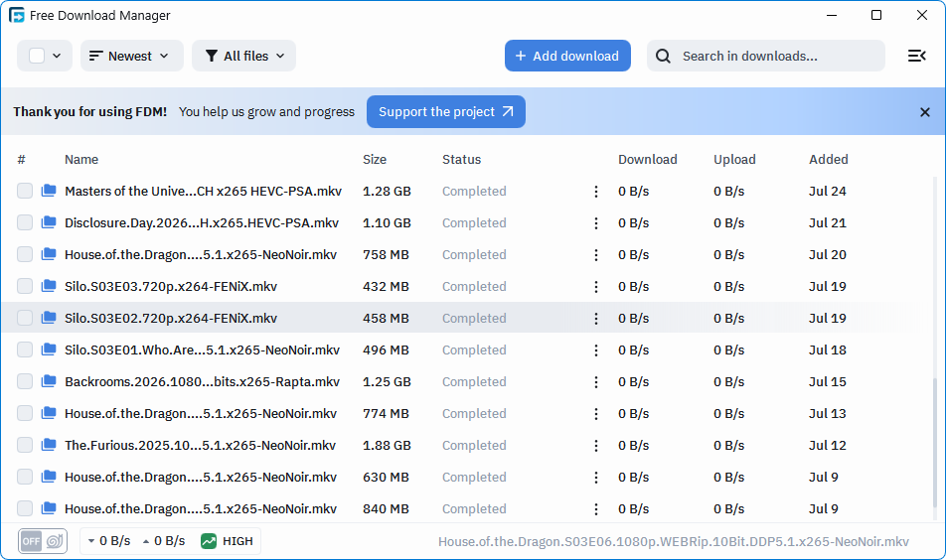
Task: Click the search magnifier icon
Action: pyautogui.click(x=663, y=56)
